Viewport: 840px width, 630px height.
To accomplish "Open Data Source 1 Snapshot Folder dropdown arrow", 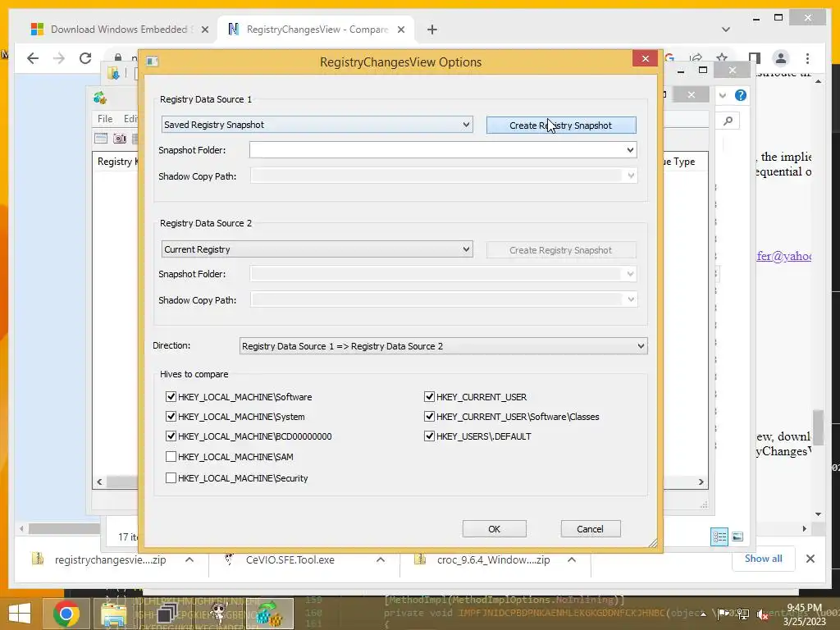I will [630, 150].
